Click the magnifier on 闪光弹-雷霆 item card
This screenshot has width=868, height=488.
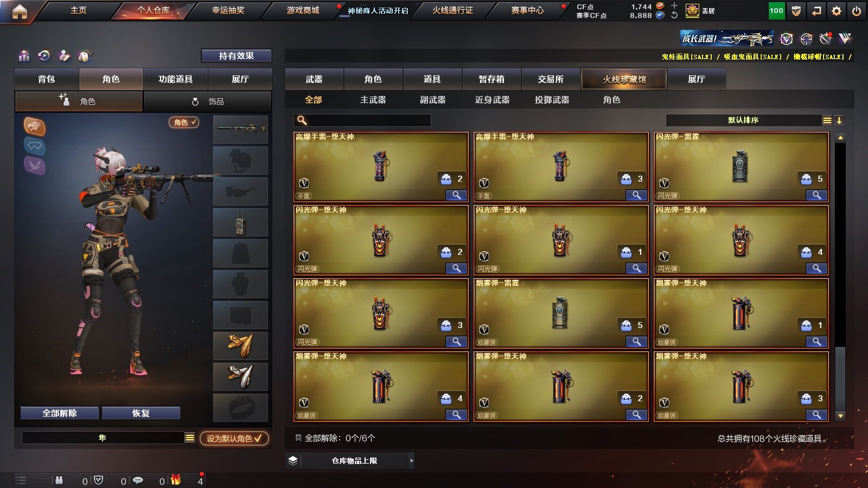click(x=816, y=195)
